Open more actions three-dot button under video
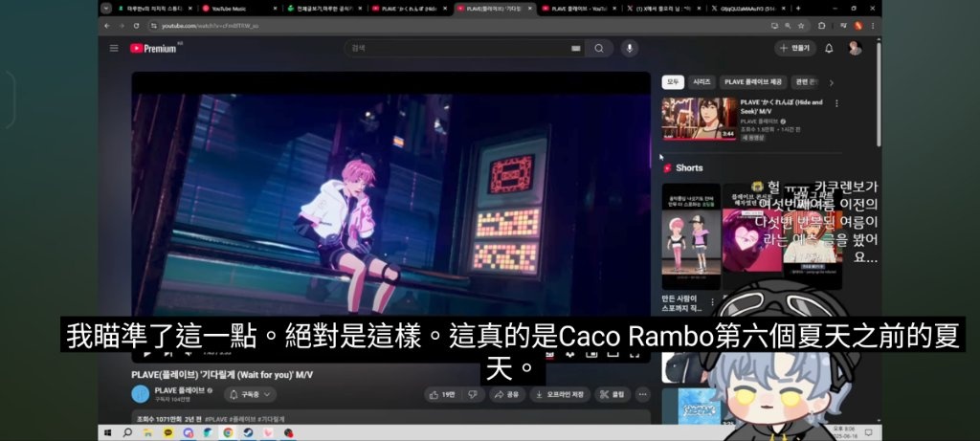The image size is (980, 441). (x=642, y=394)
